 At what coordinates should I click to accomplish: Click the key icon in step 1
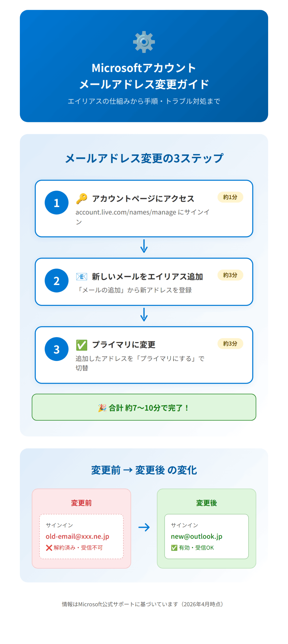(81, 198)
